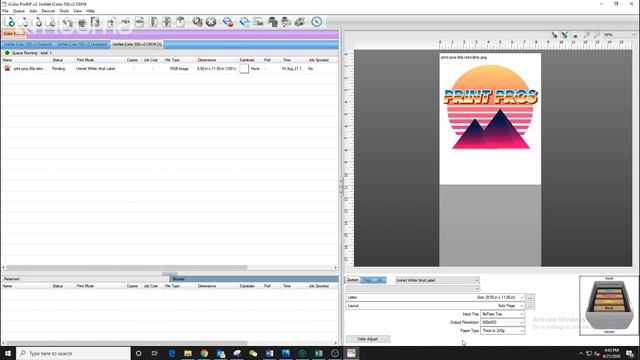
Task: Click the UniNet White Vinyl Label print mode cell
Action: click(x=96, y=69)
